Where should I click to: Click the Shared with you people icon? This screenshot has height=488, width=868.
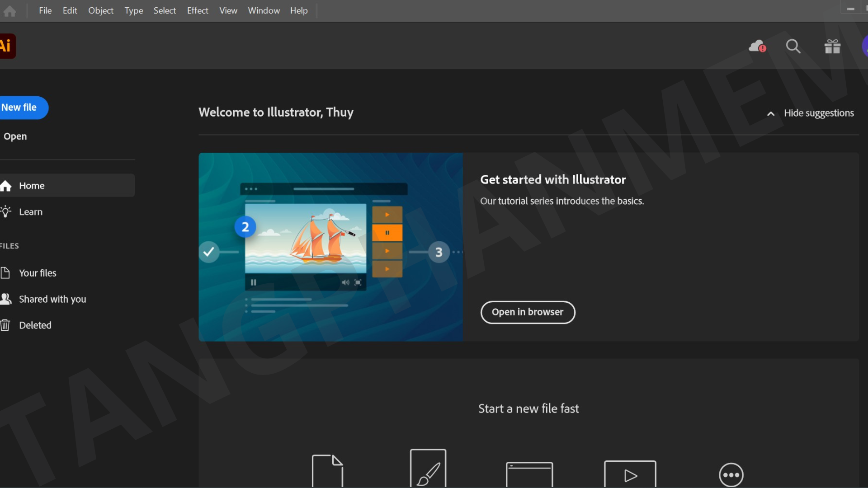tap(6, 299)
